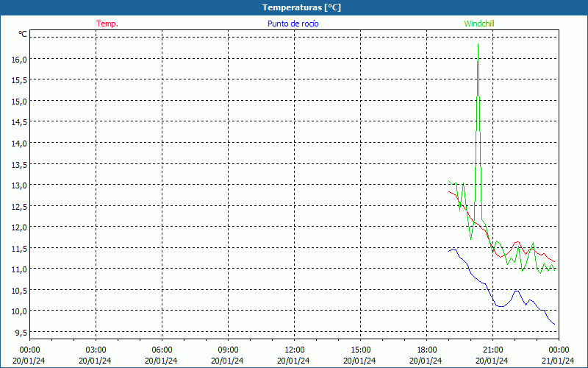This screenshot has height=368, width=588.
Task: Click the 12,5 y-axis value
Action: coord(19,207)
